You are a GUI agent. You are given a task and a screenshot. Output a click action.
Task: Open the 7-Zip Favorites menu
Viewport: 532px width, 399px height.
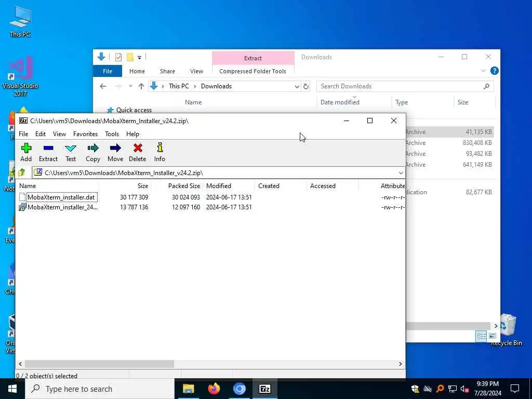85,134
